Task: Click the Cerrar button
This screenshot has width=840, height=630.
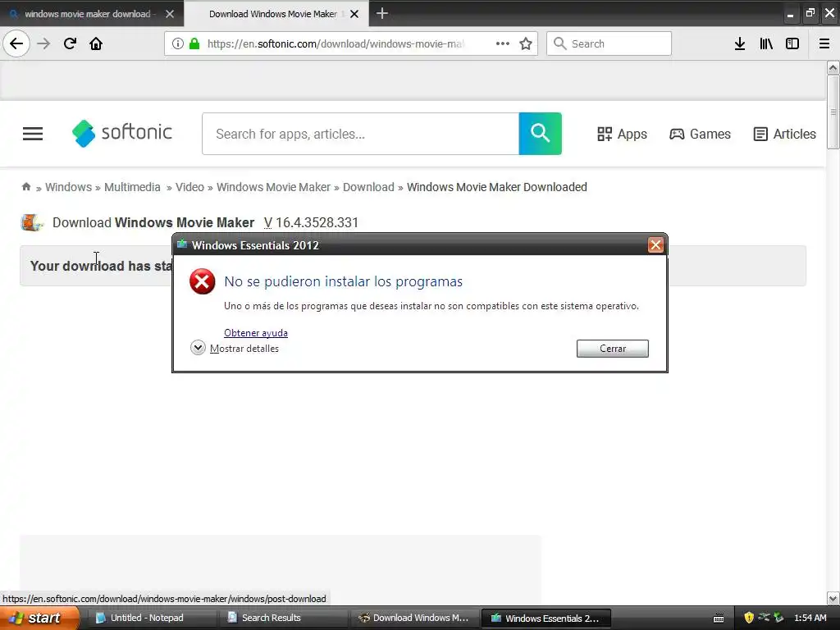Action: pos(612,349)
